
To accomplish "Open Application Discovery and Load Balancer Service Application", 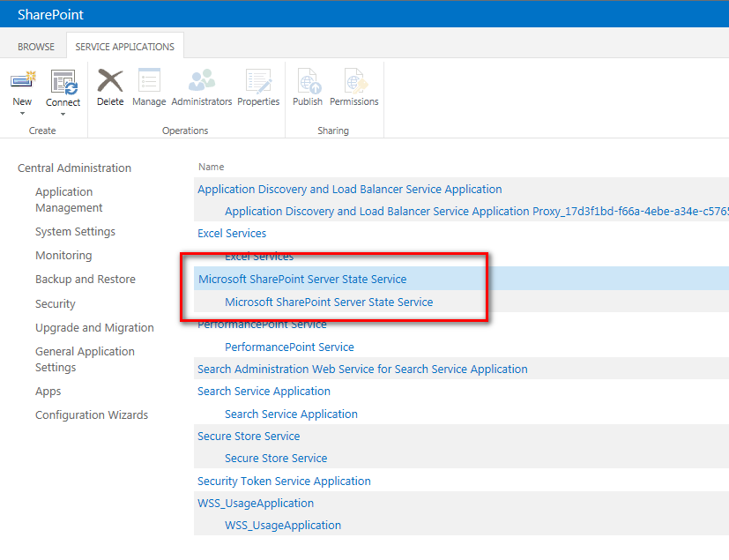I will (x=350, y=190).
